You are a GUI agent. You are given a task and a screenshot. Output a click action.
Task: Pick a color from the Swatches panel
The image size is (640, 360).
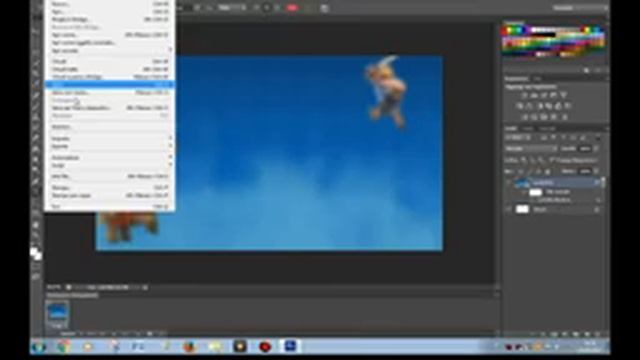(553, 42)
